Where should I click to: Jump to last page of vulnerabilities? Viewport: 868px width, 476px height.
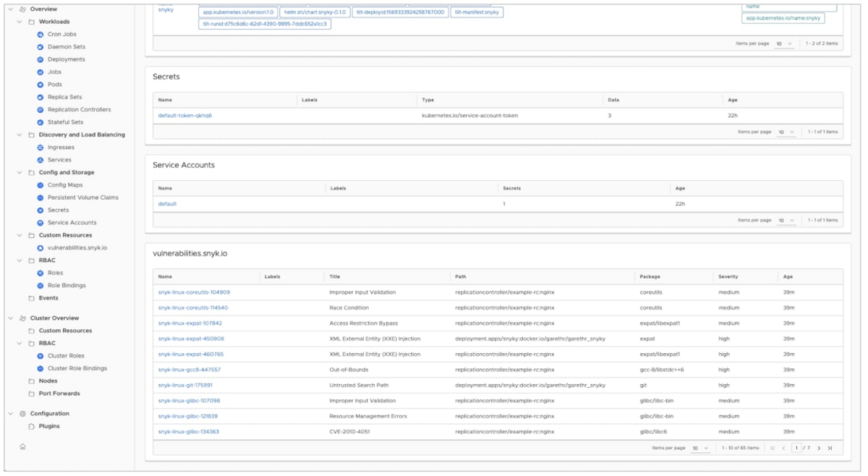(x=830, y=449)
